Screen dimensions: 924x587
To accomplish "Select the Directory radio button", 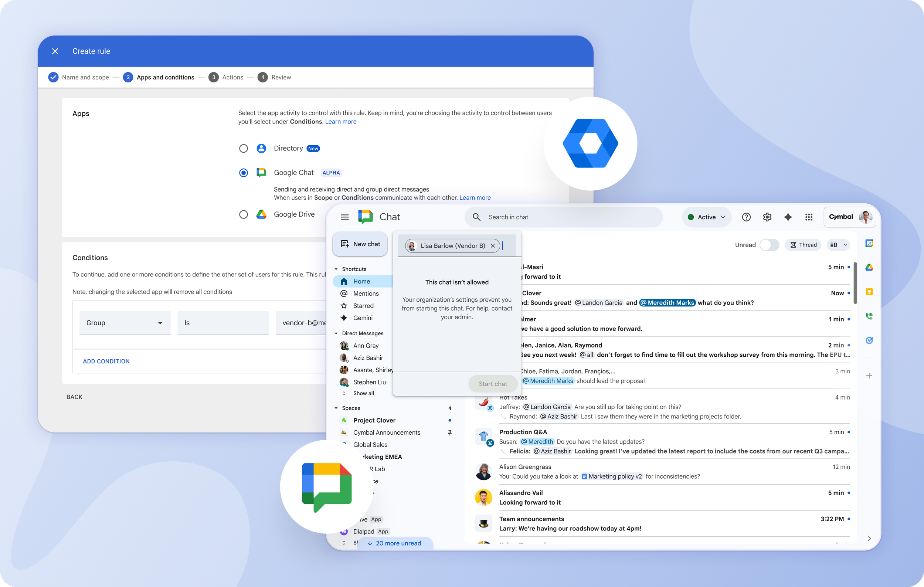I will pyautogui.click(x=243, y=149).
